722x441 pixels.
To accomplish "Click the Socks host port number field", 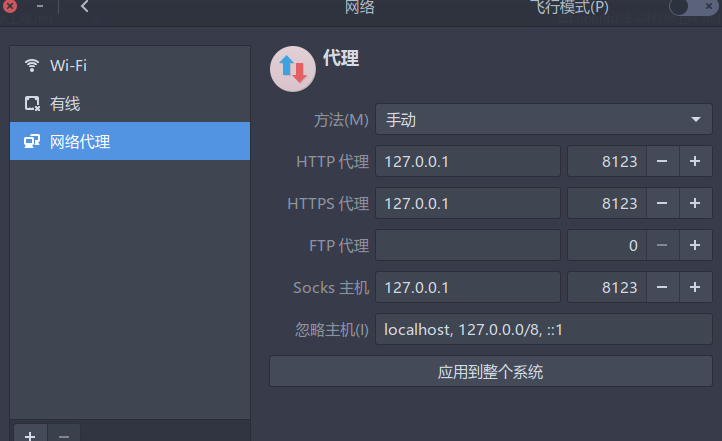I will point(606,288).
